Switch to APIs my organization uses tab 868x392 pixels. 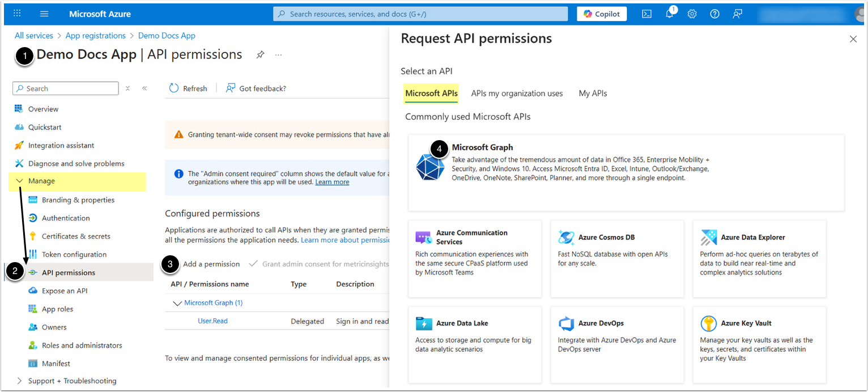pyautogui.click(x=517, y=94)
